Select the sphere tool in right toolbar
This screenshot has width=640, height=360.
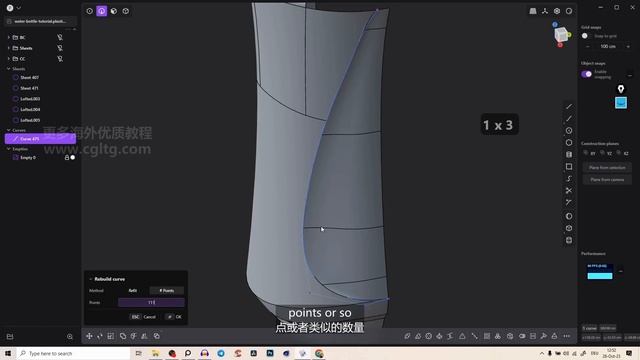569,216
